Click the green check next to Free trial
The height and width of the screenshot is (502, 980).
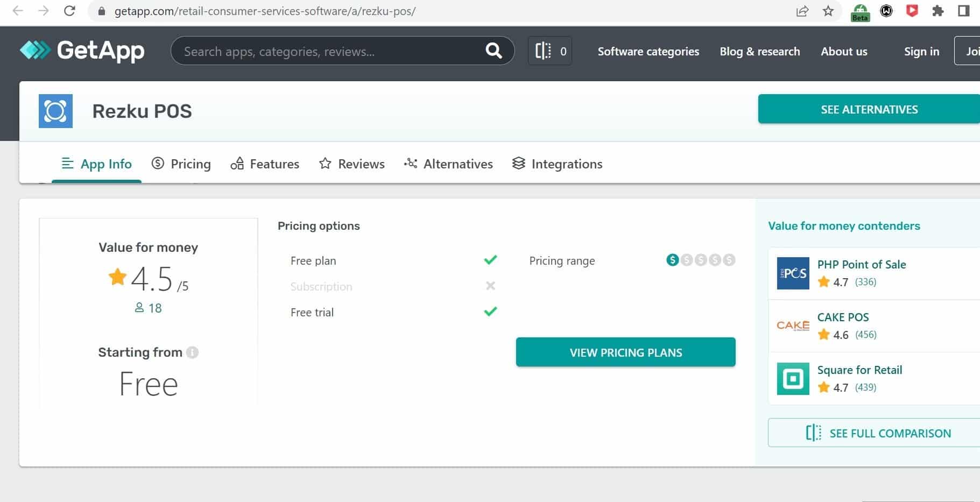pos(490,312)
